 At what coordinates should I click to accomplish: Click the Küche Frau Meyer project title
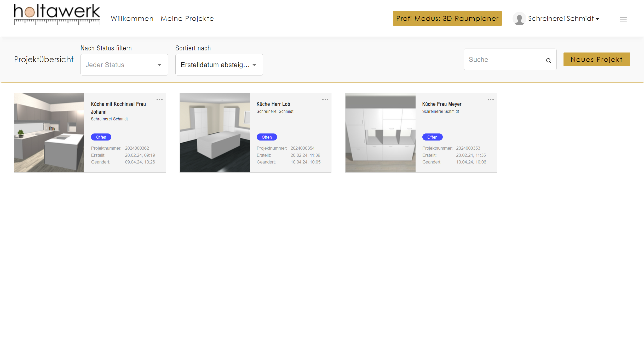pyautogui.click(x=442, y=104)
